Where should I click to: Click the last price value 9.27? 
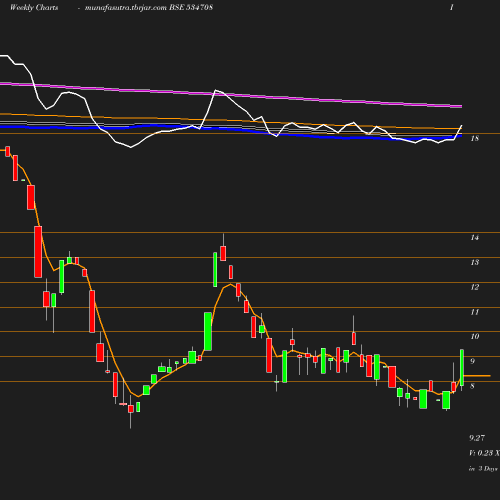[477, 438]
